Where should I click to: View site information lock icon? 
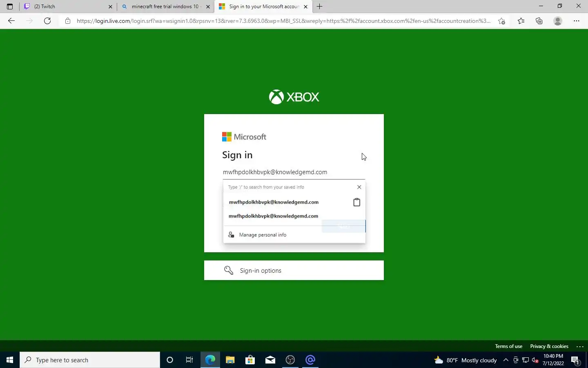tap(68, 21)
